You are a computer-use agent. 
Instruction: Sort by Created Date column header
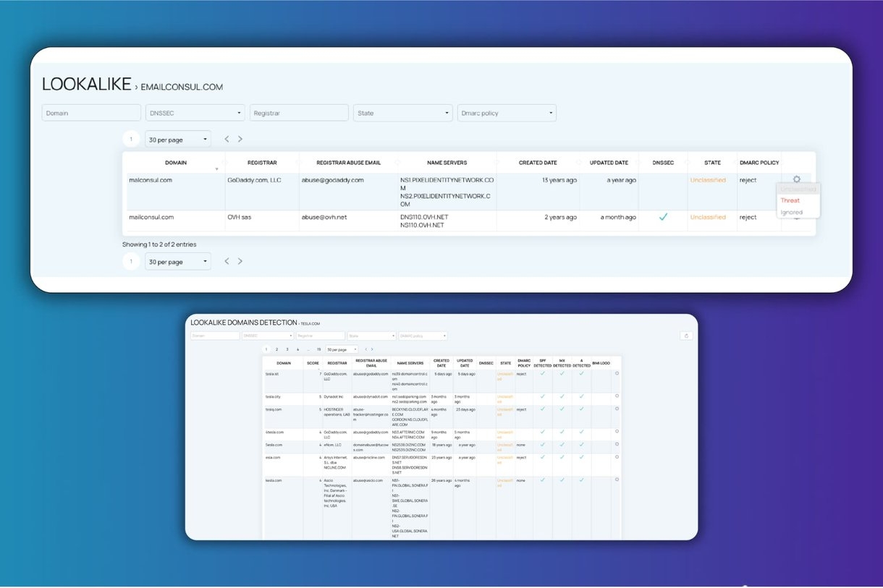pyautogui.click(x=538, y=163)
